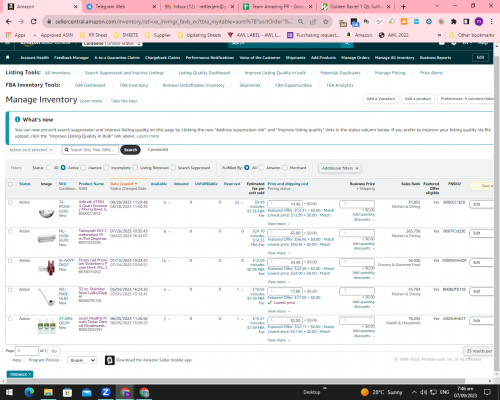Open the Action on 0 selected dropdown
The height and width of the screenshot is (400, 500).
click(31, 150)
